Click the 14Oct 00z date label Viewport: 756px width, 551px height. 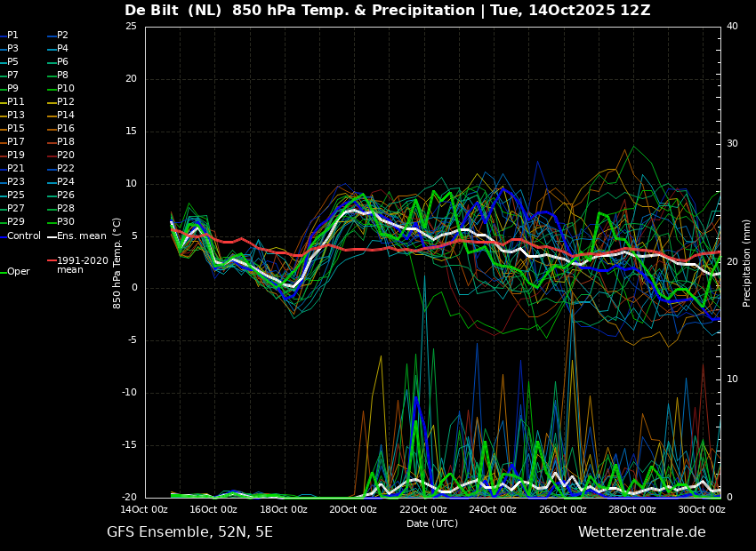tap(144, 509)
